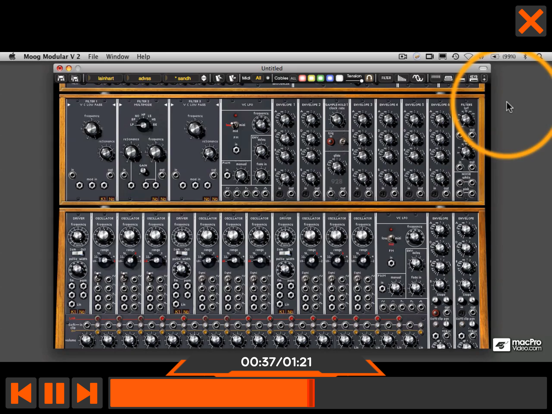Open the File menu

pyautogui.click(x=93, y=56)
